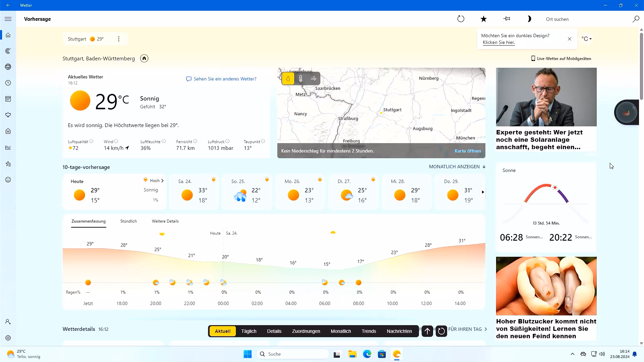Select precipitation map layer droplet
This screenshot has height=362, width=644.
click(x=288, y=78)
